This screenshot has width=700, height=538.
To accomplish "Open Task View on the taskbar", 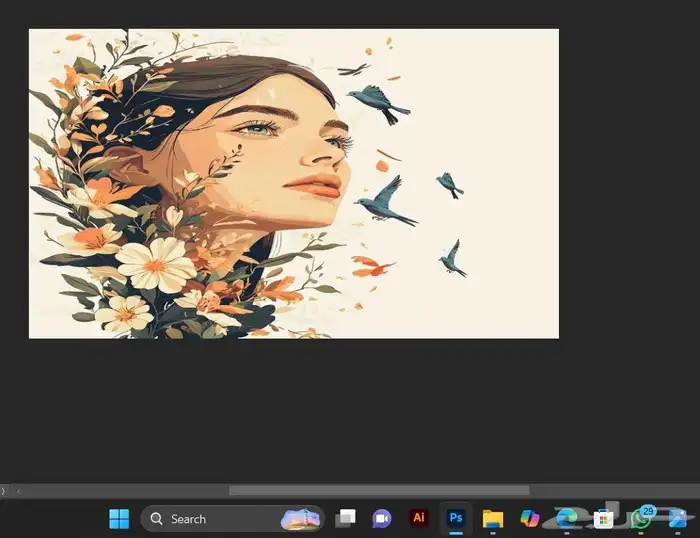I will point(345,518).
